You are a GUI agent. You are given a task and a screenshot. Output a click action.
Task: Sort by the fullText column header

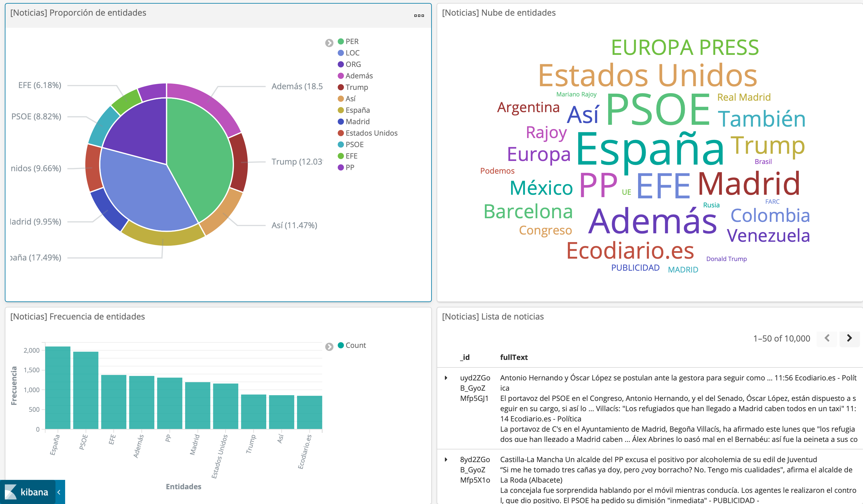(514, 357)
